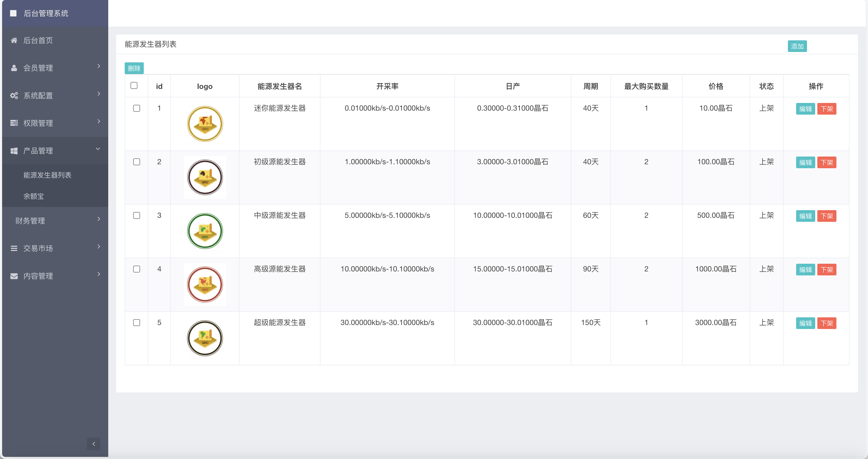This screenshot has height=459, width=868.
Task: Click the 权限管理 sidebar icon
Action: [x=14, y=123]
